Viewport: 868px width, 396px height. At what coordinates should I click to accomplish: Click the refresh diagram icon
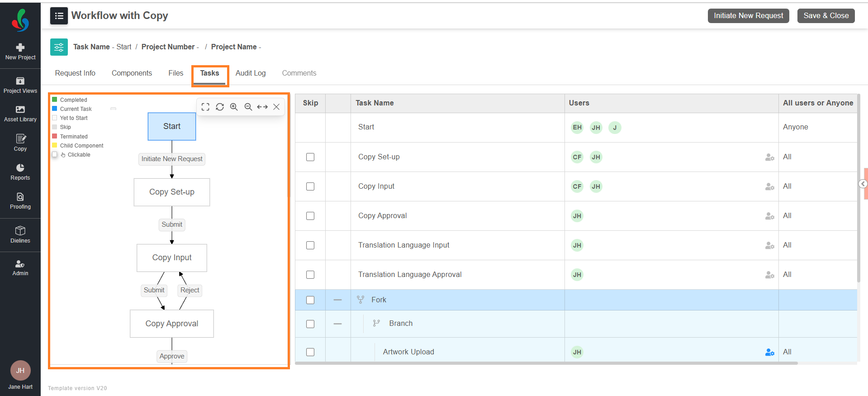(x=220, y=107)
